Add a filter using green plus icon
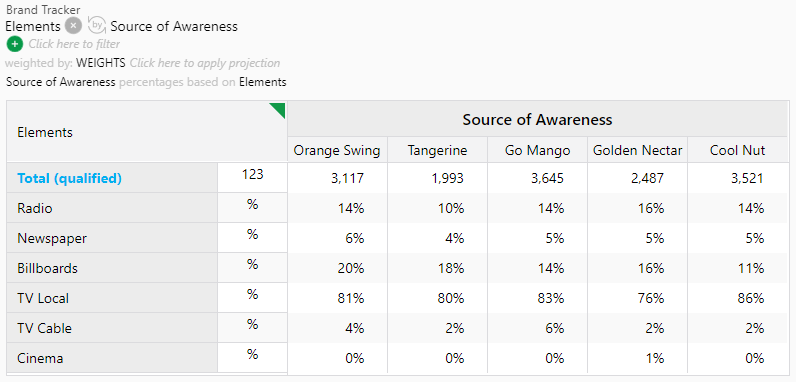The width and height of the screenshot is (796, 382). pyautogui.click(x=15, y=44)
